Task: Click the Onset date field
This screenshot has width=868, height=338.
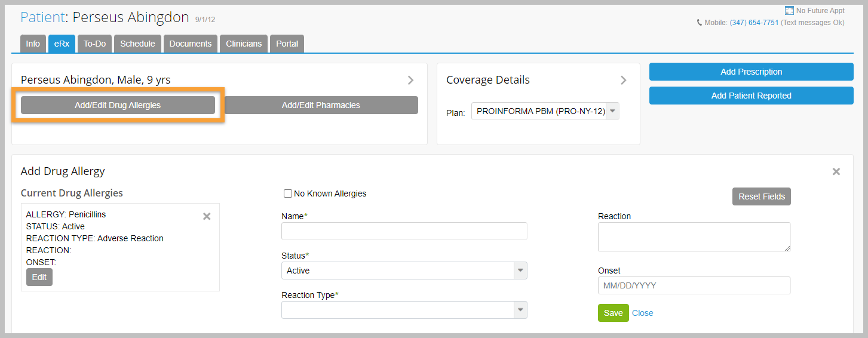Action: click(x=694, y=285)
